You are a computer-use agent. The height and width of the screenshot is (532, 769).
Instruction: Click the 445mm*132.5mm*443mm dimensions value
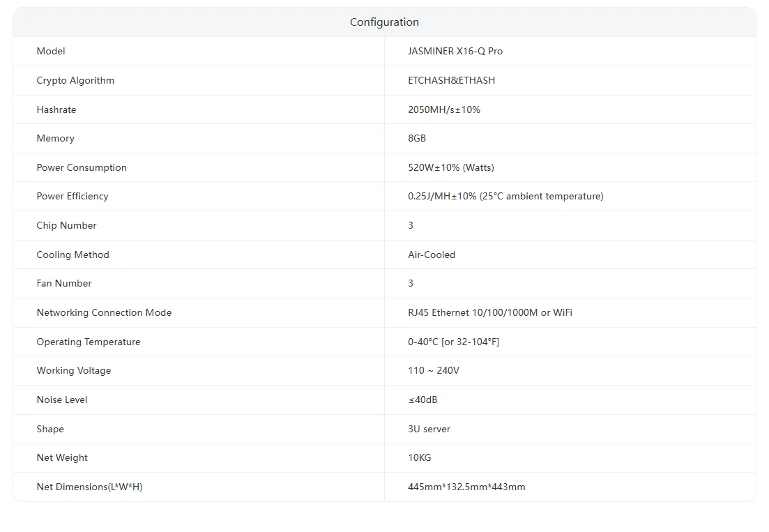(x=466, y=487)
